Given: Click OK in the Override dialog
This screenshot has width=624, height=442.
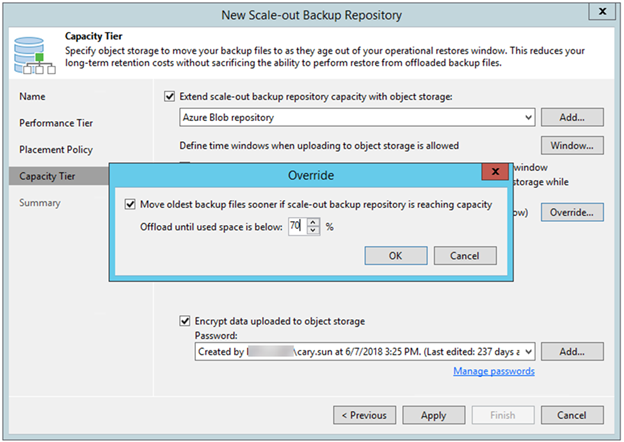Looking at the screenshot, I should click(x=395, y=255).
